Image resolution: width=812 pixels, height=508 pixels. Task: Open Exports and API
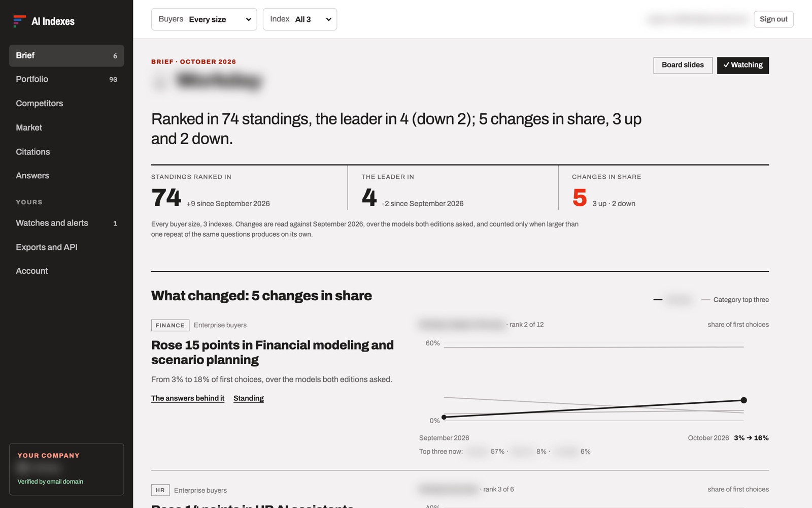click(66, 247)
